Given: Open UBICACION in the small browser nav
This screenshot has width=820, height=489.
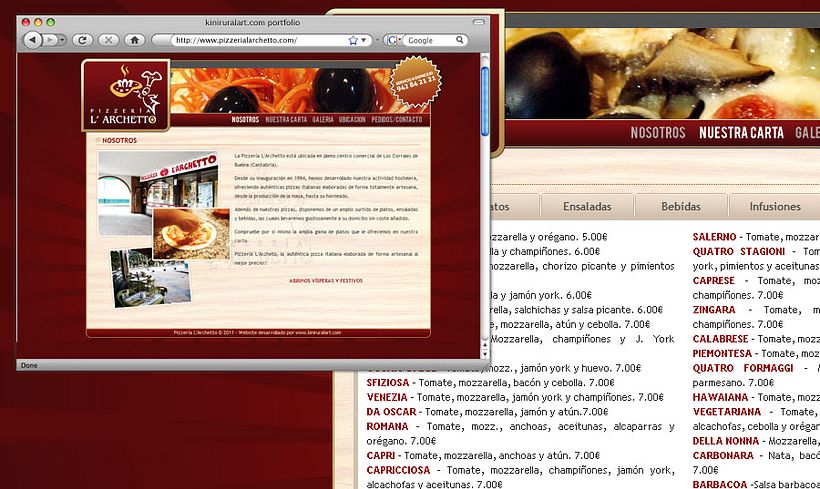Looking at the screenshot, I should 352,120.
